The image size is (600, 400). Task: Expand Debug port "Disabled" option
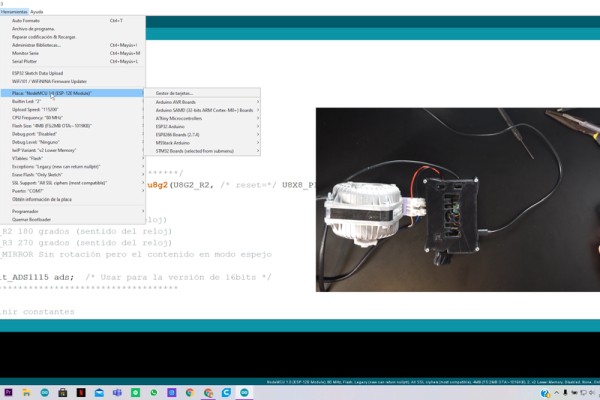tap(73, 134)
